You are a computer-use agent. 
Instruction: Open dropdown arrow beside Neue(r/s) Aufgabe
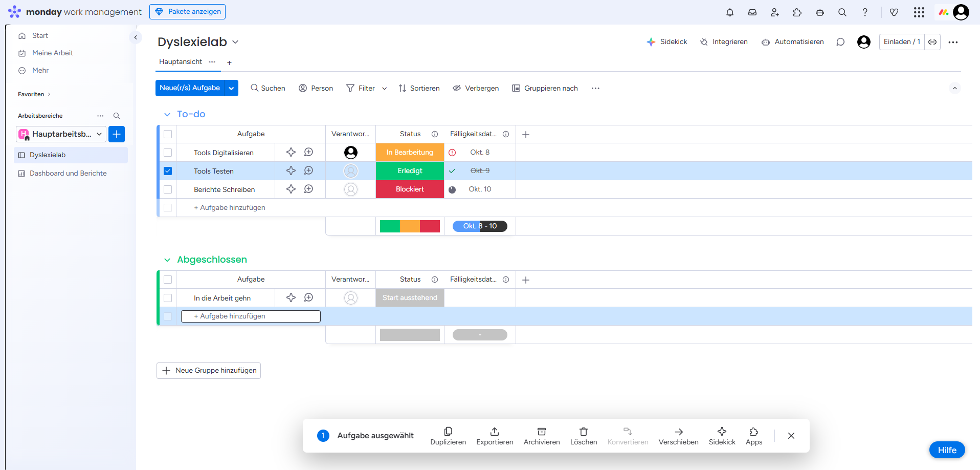click(x=232, y=88)
